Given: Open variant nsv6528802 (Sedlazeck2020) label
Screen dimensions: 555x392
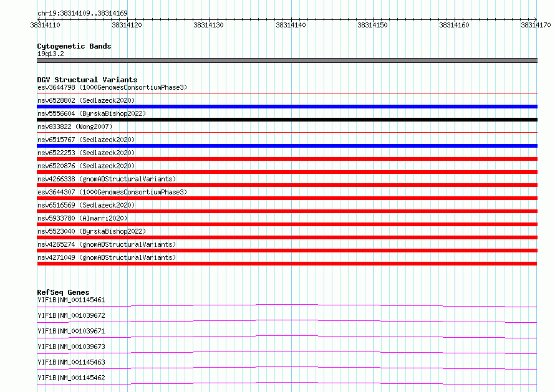Looking at the screenshot, I should point(86,100).
